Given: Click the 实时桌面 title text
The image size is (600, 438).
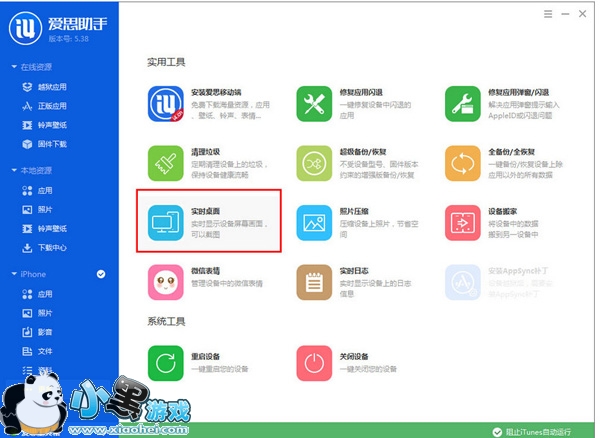Looking at the screenshot, I should coord(205,211).
